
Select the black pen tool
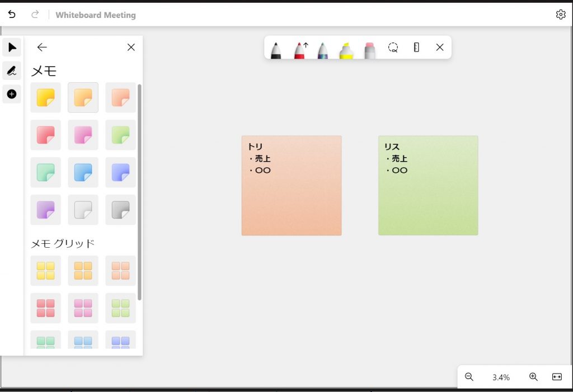coord(276,49)
